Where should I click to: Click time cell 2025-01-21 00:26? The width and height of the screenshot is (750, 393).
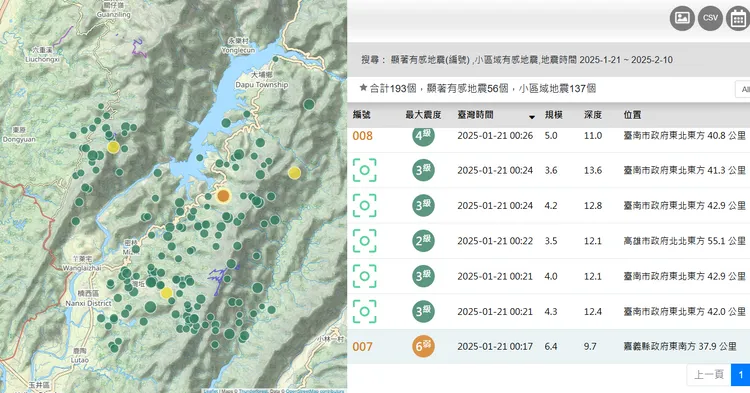(x=495, y=136)
